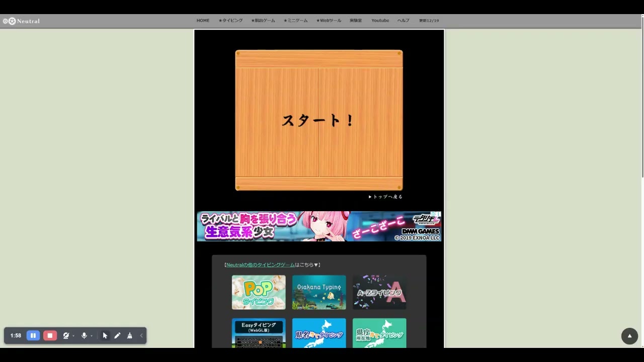Click the 更新12/19 update link
The width and height of the screenshot is (644, 362).
point(429,21)
